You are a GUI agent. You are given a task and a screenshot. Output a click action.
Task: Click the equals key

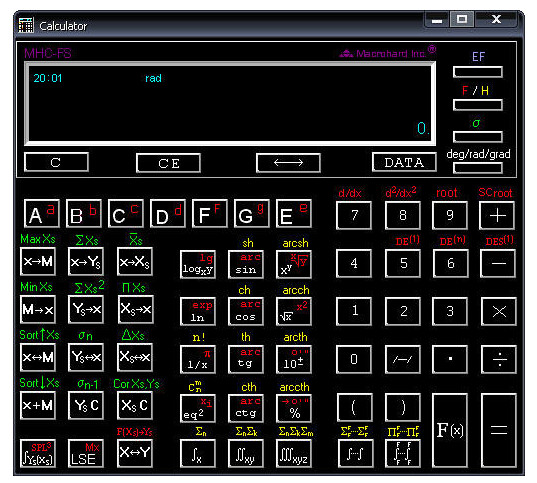pyautogui.click(x=499, y=431)
